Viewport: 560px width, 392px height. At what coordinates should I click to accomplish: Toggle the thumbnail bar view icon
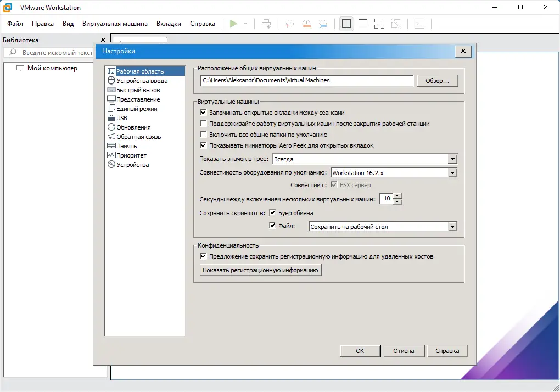(363, 24)
